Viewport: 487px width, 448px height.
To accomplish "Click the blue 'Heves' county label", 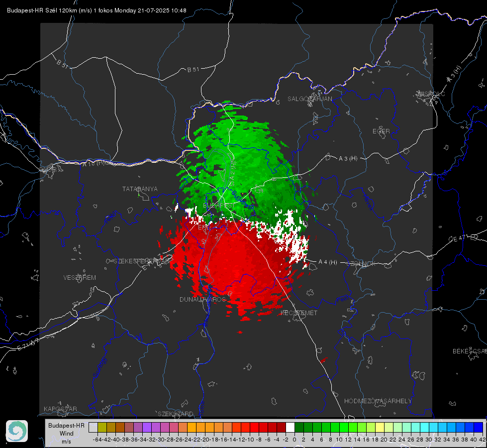I will click(x=368, y=203).
